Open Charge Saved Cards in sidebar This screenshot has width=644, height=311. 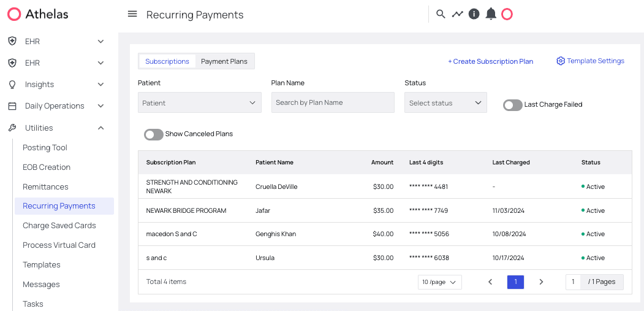click(59, 226)
